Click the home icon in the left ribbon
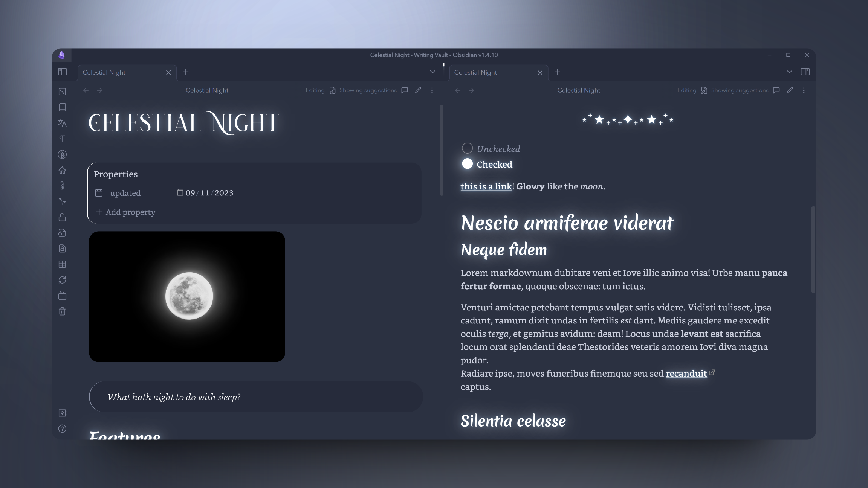 [63, 170]
